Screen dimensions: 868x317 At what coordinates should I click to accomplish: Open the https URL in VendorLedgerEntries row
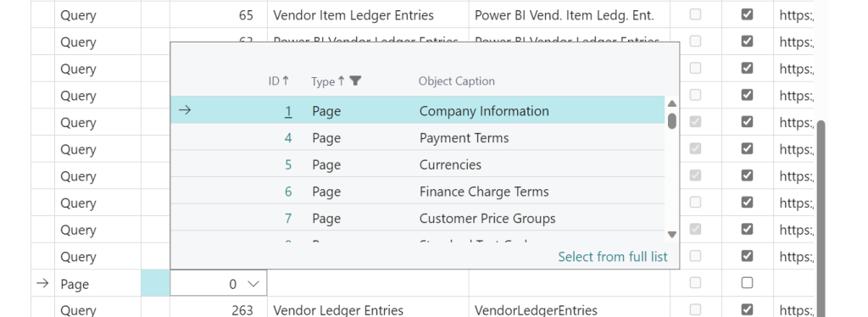point(796,310)
